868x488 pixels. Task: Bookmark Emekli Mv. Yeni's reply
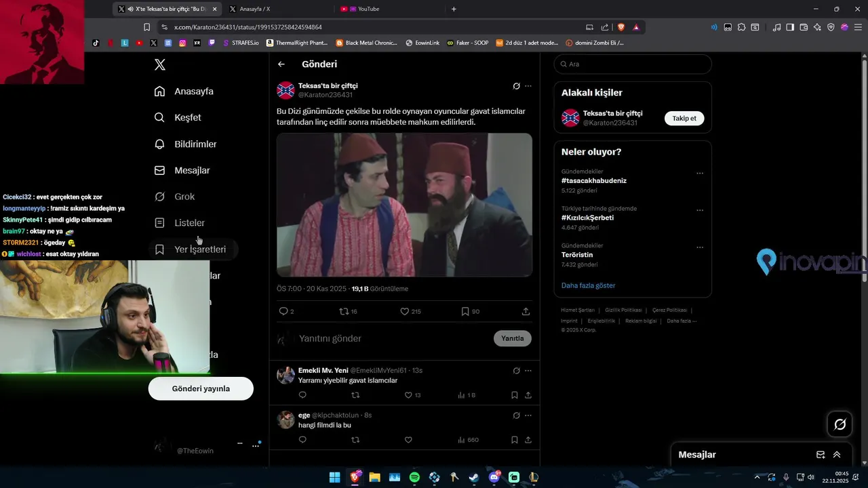514,395
